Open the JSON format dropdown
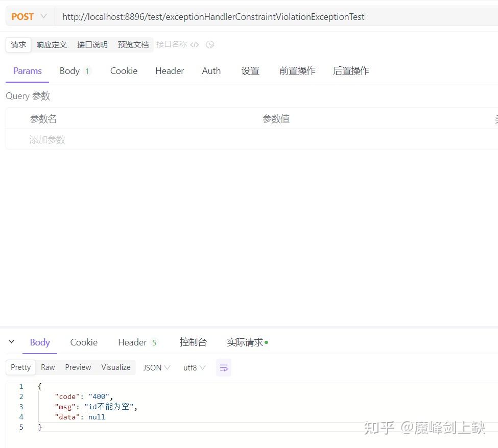Screen dimensions: 498x448 [156, 367]
